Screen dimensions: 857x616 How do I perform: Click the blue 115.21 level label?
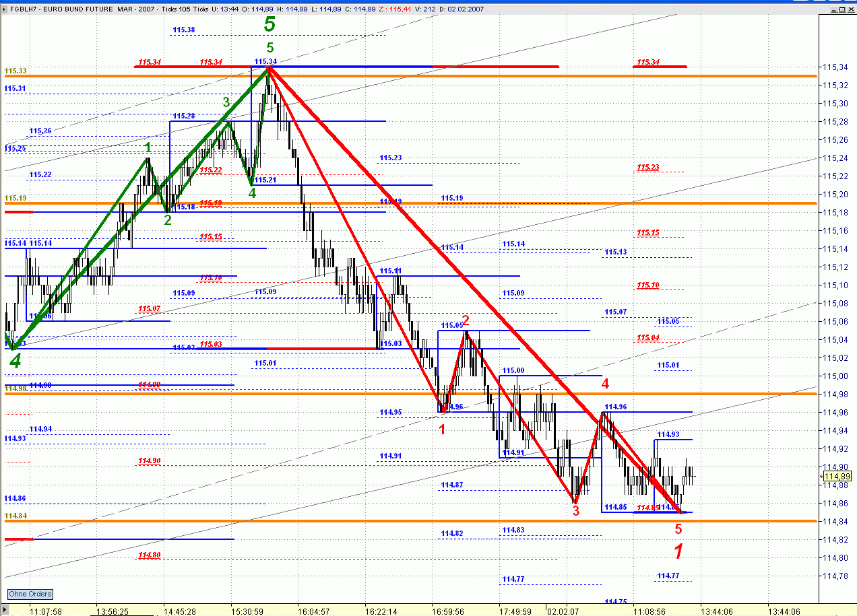click(x=266, y=180)
